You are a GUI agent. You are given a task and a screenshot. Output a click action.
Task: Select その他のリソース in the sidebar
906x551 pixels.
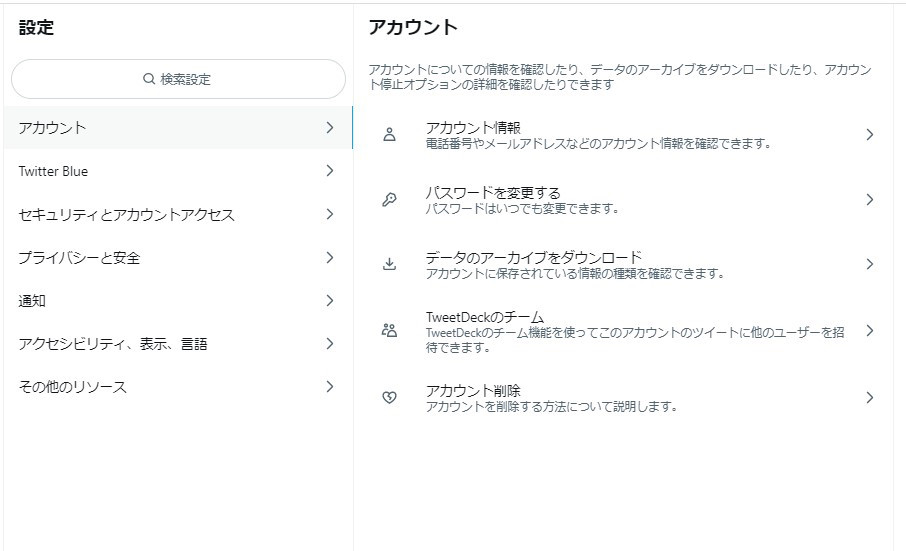click(178, 386)
